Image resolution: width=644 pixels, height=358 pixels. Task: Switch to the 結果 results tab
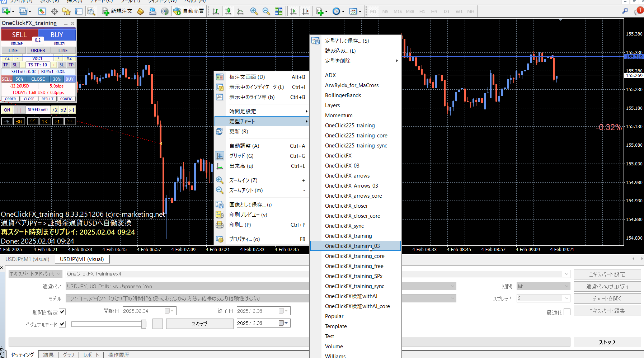coord(48,355)
